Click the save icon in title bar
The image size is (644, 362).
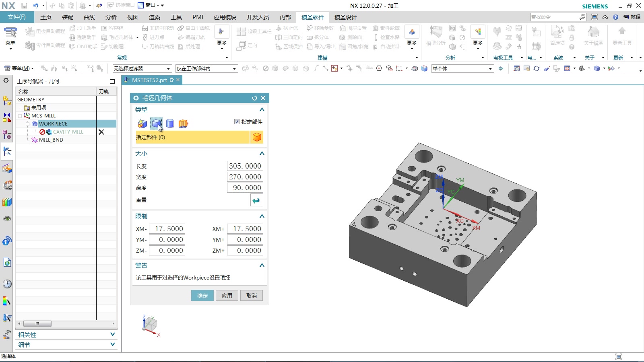(x=24, y=6)
